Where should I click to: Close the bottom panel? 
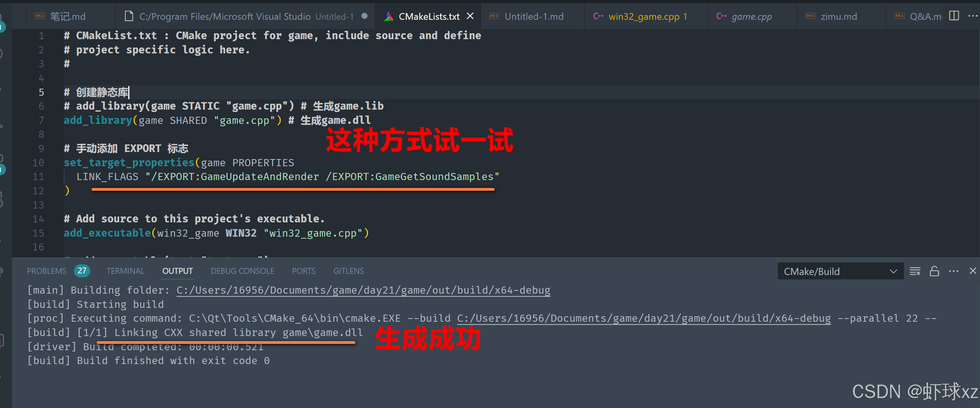pos(973,271)
